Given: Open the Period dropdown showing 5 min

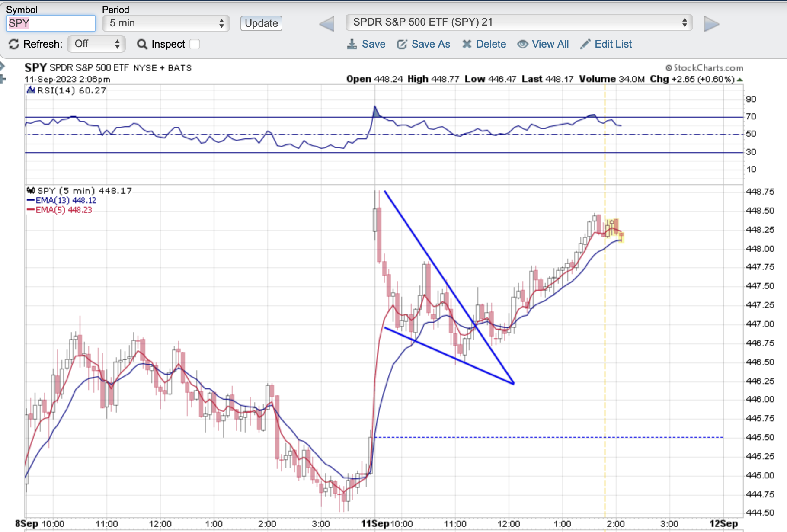Looking at the screenshot, I should tap(166, 23).
